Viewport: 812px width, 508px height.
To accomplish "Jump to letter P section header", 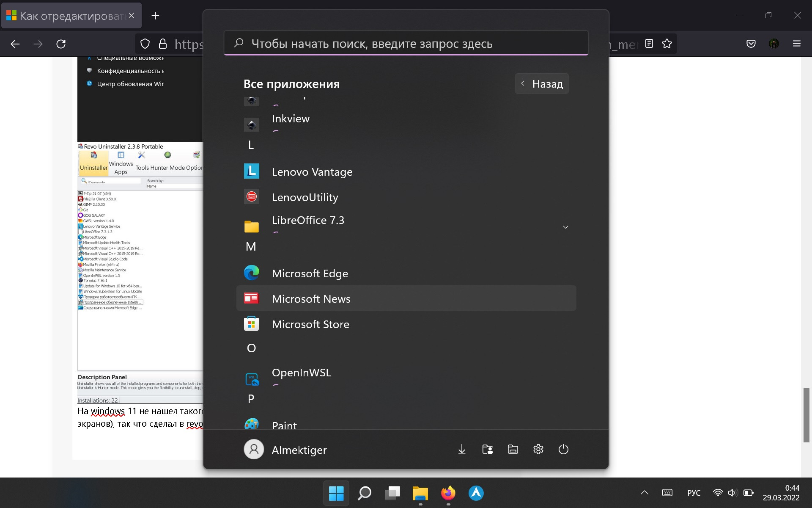I will [x=251, y=399].
